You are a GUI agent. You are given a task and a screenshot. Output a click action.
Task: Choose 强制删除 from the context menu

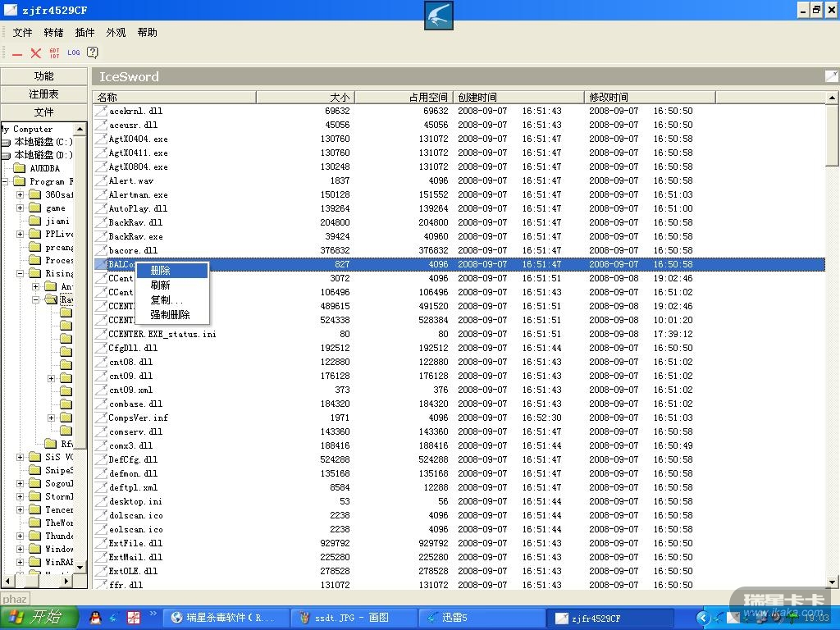coord(170,315)
